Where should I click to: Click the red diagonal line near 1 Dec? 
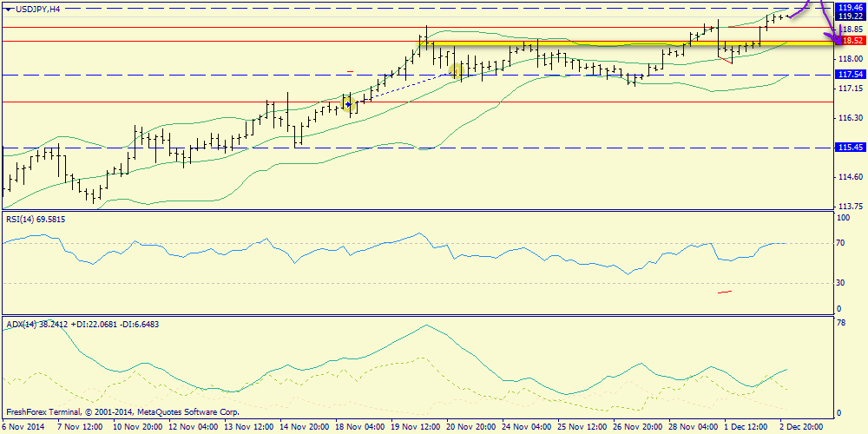pyautogui.click(x=726, y=60)
